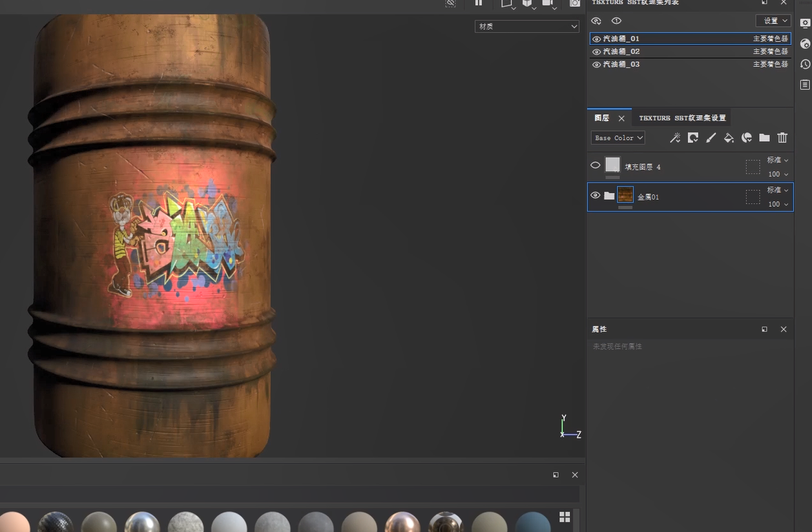
Task: Toggle visibility of 汽油桶_02 texture set
Action: click(596, 52)
